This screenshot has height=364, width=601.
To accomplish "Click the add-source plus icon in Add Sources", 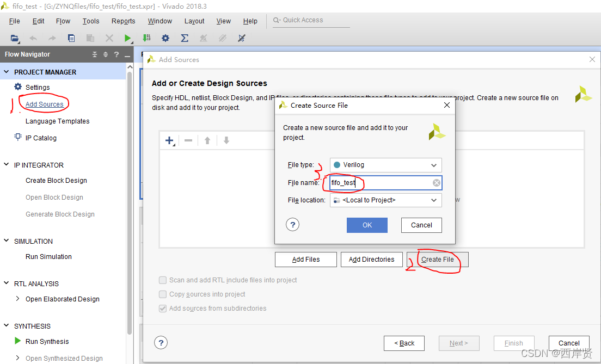I will click(170, 140).
